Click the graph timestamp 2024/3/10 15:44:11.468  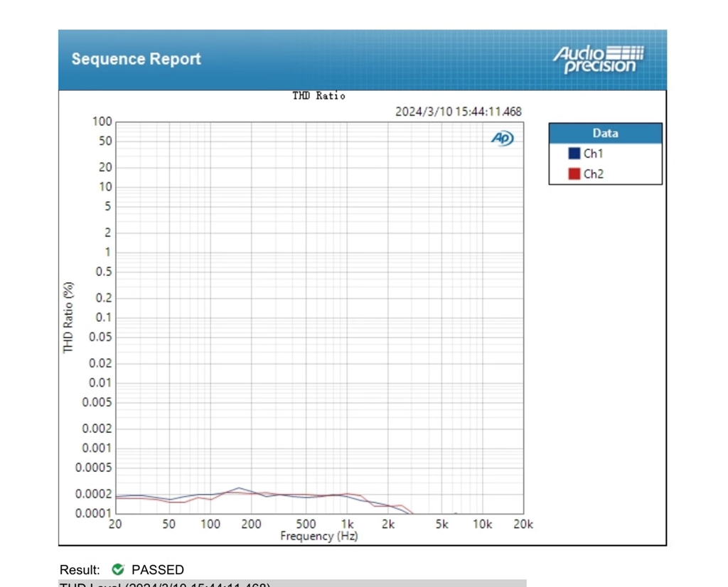(458, 112)
